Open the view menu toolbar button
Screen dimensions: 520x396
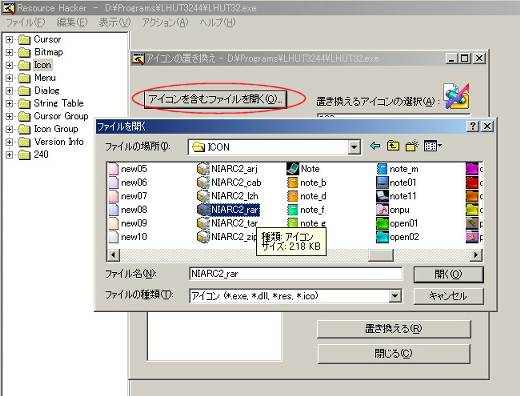pyautogui.click(x=432, y=146)
